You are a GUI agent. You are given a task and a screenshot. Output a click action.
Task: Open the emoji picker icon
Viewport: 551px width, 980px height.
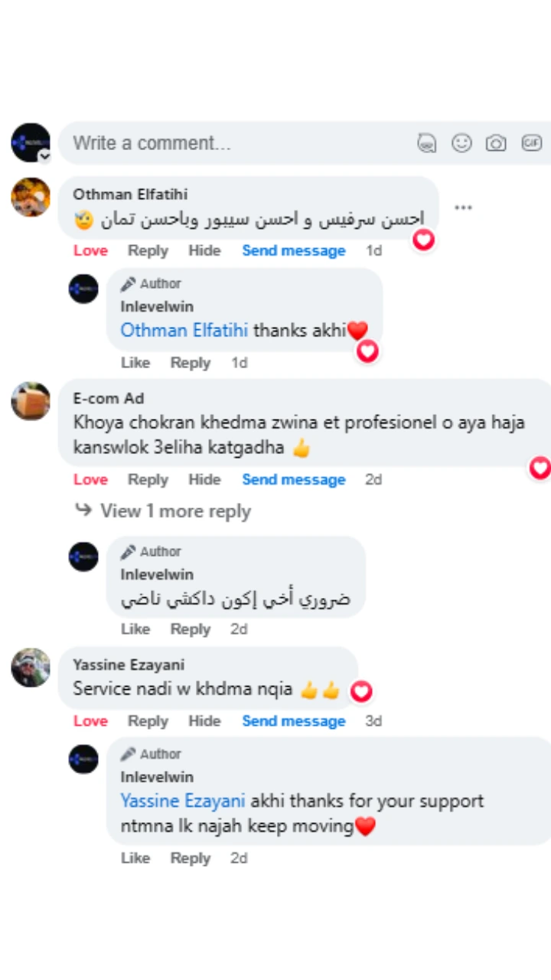click(x=461, y=143)
